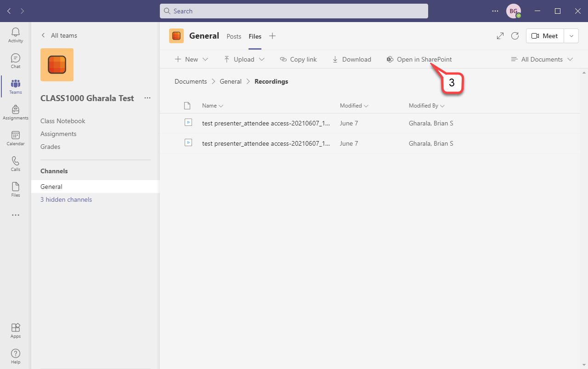Click the CLASS1000 team avatar image
This screenshot has width=588, height=369.
point(57,65)
